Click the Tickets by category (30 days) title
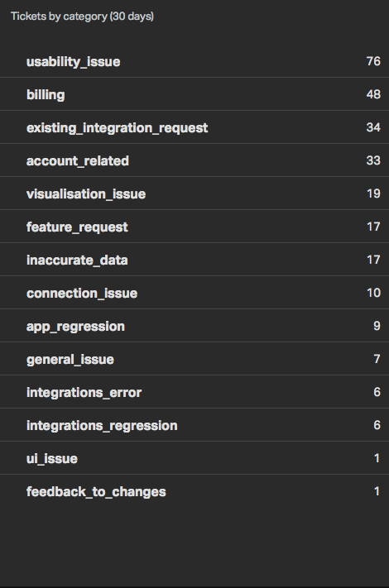Screen dimensions: 389x588 82,17
